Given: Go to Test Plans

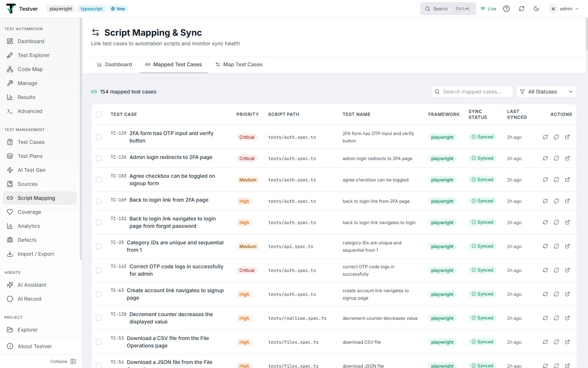Looking at the screenshot, I should pyautogui.click(x=40, y=156).
